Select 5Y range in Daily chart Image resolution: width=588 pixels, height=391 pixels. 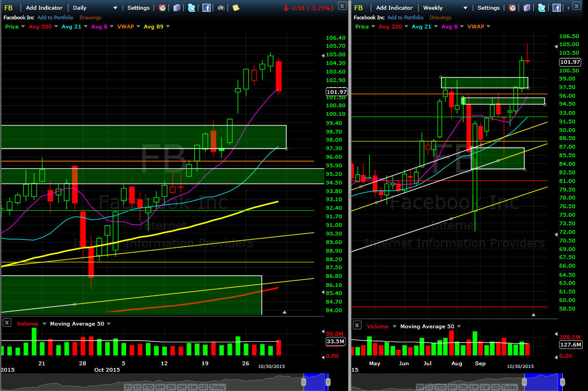pyautogui.click(x=128, y=387)
